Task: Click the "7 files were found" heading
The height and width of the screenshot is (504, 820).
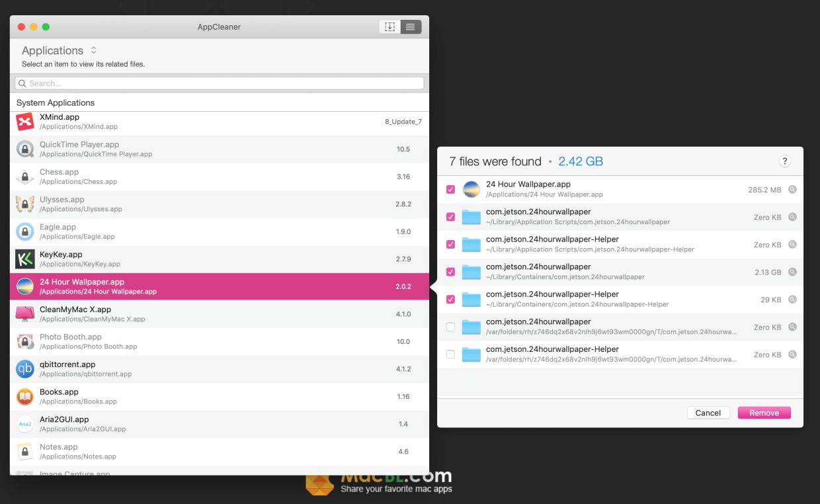Action: click(495, 161)
